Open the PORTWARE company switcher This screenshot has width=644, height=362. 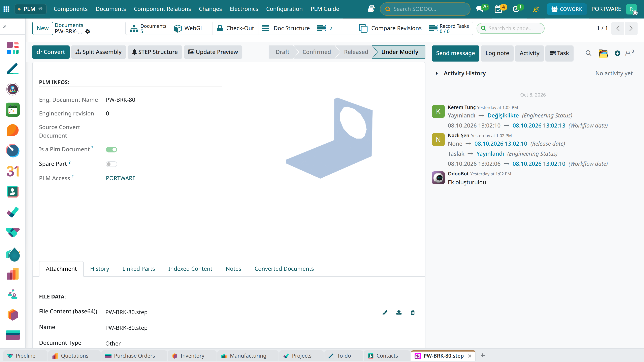pos(606,9)
